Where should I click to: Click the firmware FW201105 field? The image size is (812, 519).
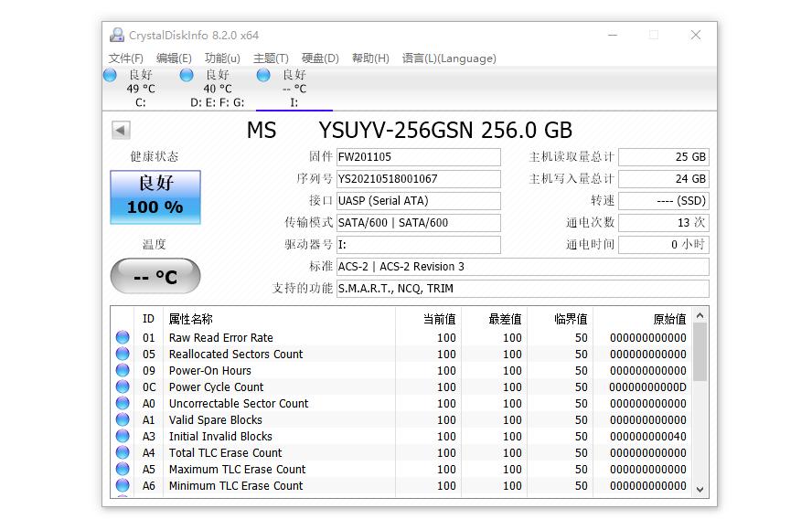pos(418,157)
